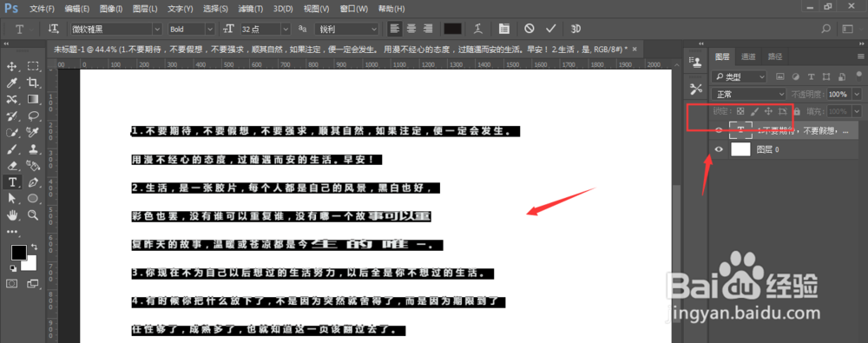Select the Clone Stamp tool

[x=33, y=149]
